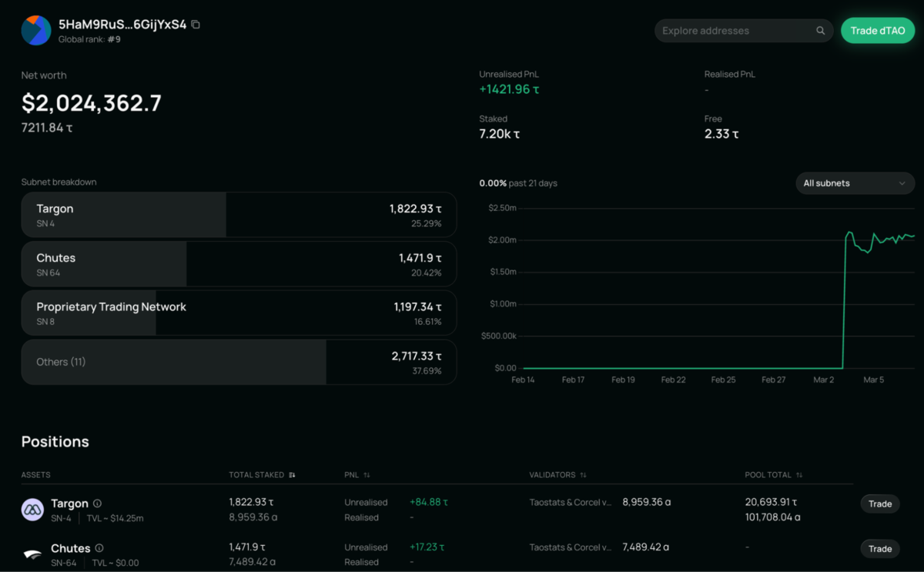Image resolution: width=924 pixels, height=572 pixels.
Task: Expand the Others (11) subnet row
Action: tap(239, 362)
